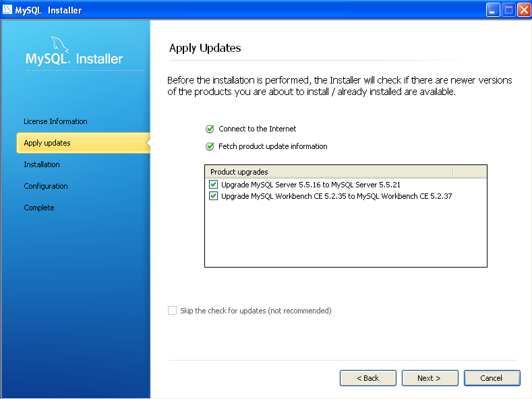
Task: Go to Installation step in sidebar
Action: click(x=42, y=164)
